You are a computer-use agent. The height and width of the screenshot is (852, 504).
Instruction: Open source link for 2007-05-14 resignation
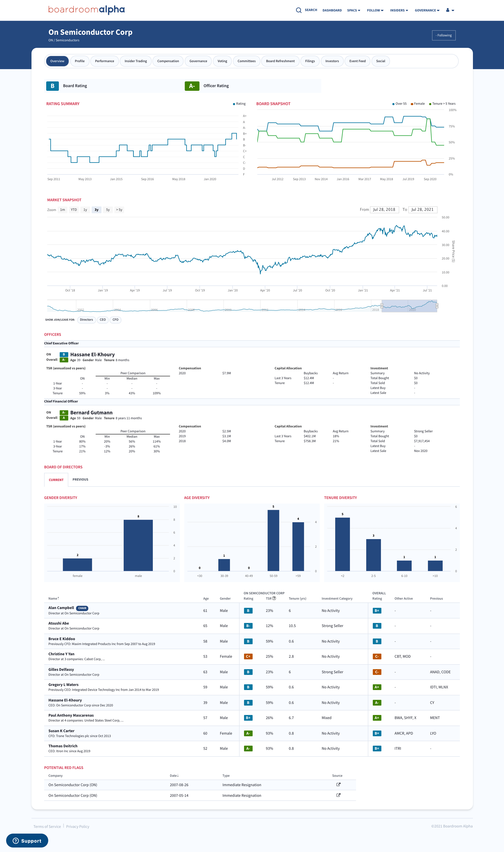(x=338, y=795)
